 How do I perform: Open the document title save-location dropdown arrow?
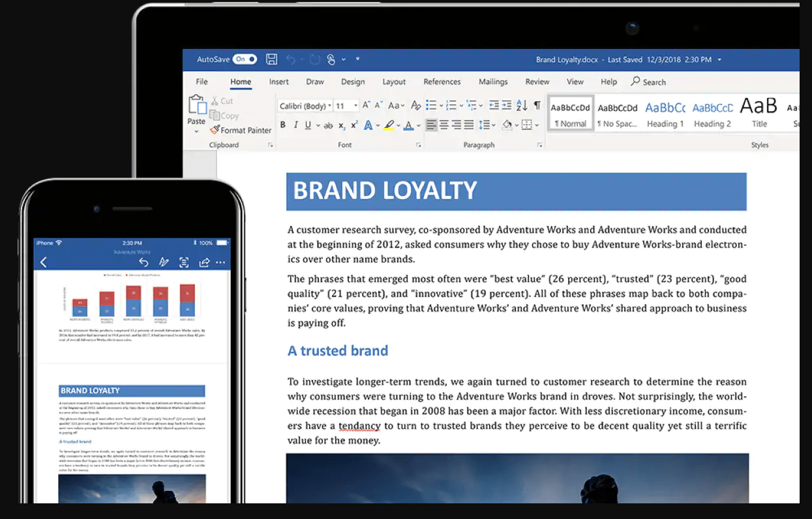(719, 59)
